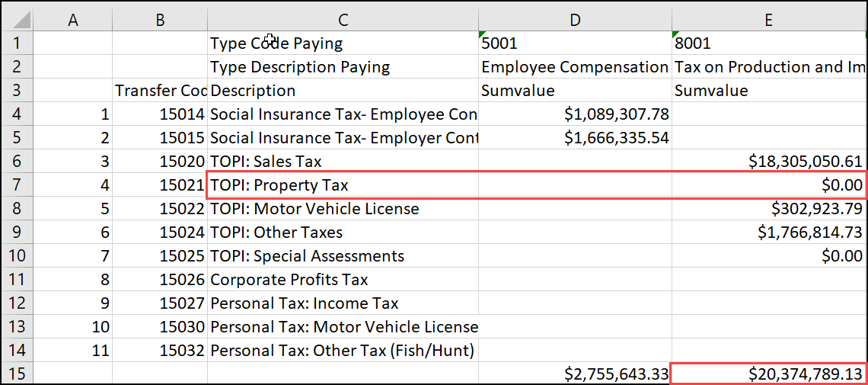
Task: Select the $0.00 value for Property Tax
Action: (768, 185)
